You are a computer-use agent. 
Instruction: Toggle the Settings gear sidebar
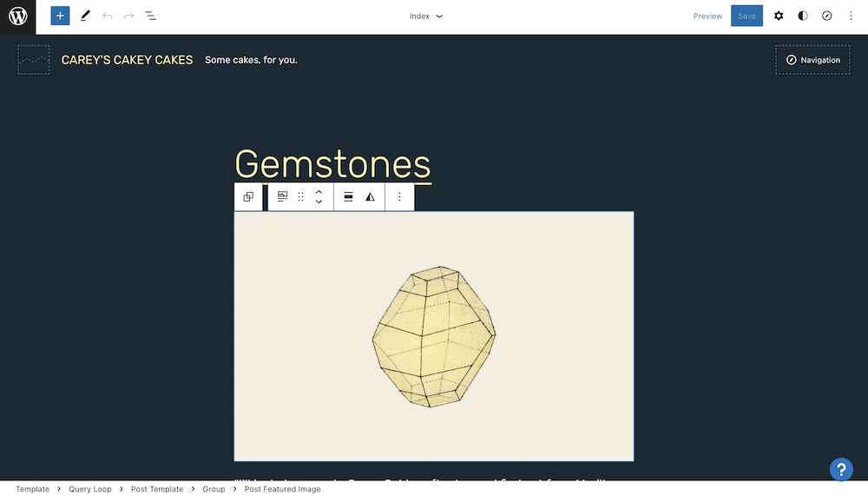(779, 16)
